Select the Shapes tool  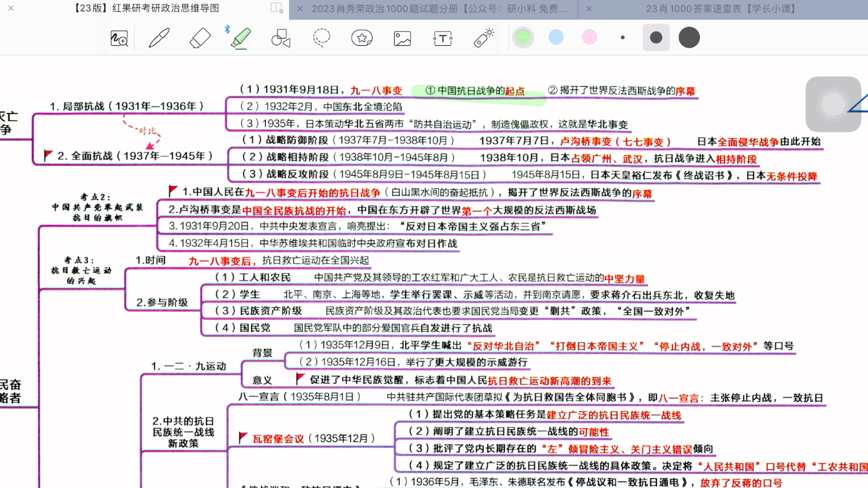pyautogui.click(x=281, y=38)
